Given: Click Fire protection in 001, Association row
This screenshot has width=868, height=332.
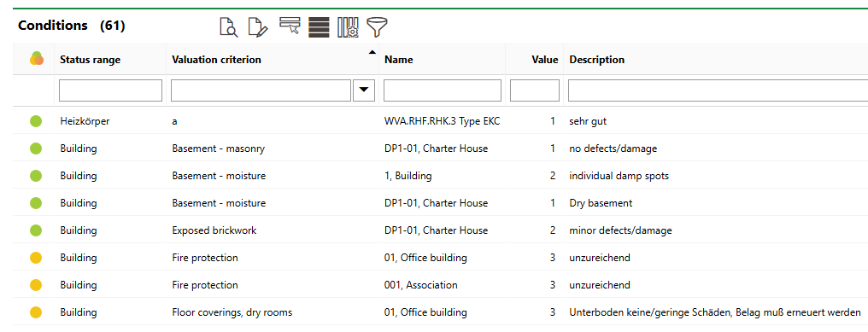Looking at the screenshot, I should 205,285.
